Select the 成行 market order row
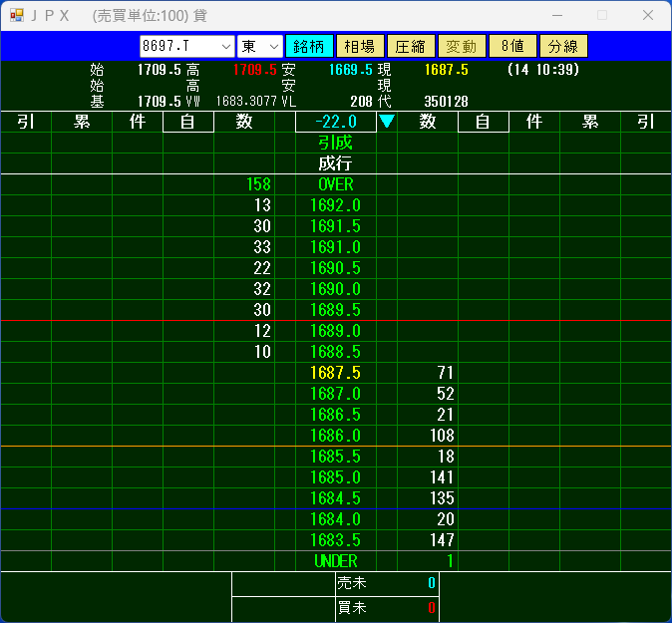672x623 pixels. 335,163
